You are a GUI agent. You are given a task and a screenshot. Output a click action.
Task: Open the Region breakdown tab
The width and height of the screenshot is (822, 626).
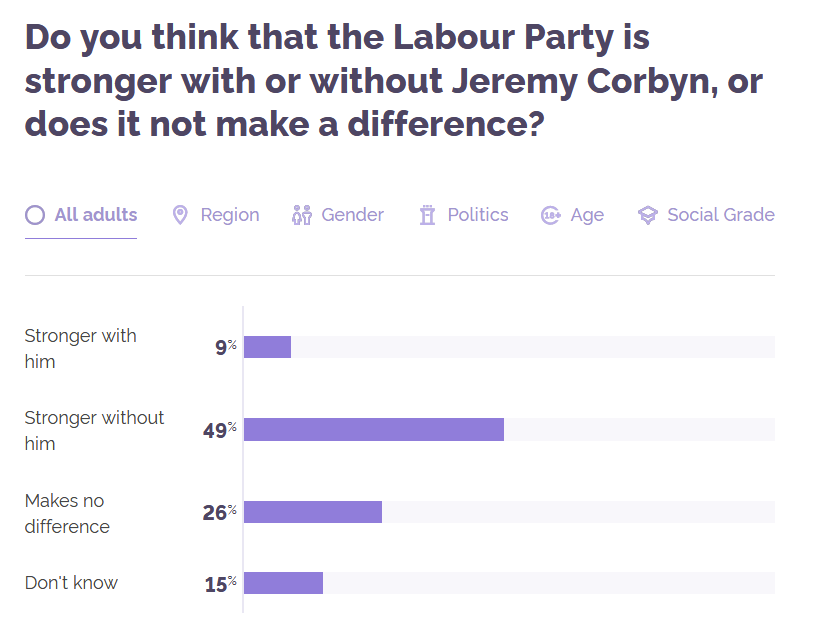point(216,215)
